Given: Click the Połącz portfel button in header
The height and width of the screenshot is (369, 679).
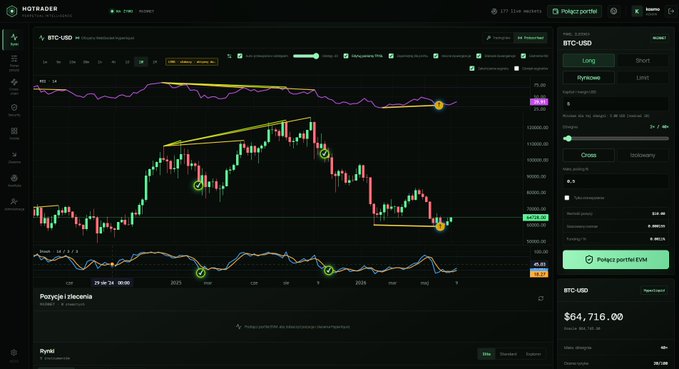Looking at the screenshot, I should 575,11.
